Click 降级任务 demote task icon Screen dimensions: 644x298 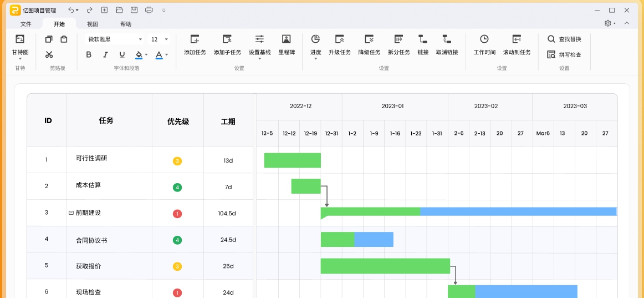[369, 39]
